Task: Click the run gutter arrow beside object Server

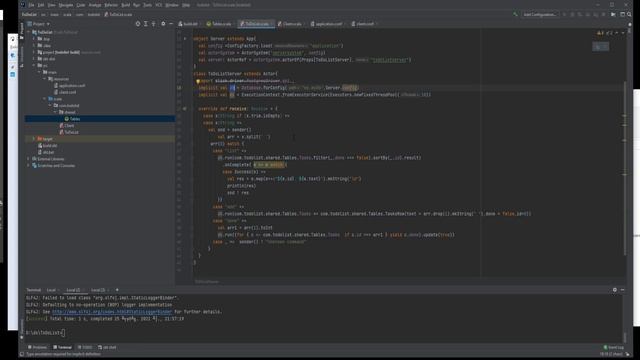Action: click(185, 39)
